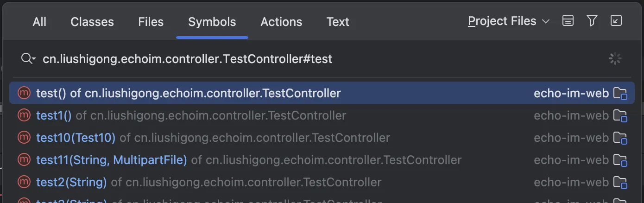
Task: Click the search magnifier history icon
Action: coord(28,59)
